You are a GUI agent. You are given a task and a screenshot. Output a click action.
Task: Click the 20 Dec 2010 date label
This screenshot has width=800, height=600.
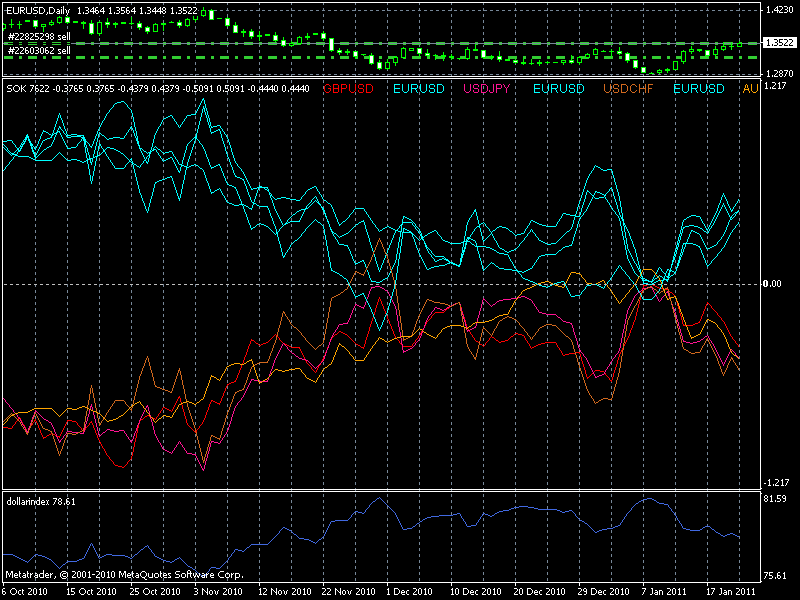540,592
